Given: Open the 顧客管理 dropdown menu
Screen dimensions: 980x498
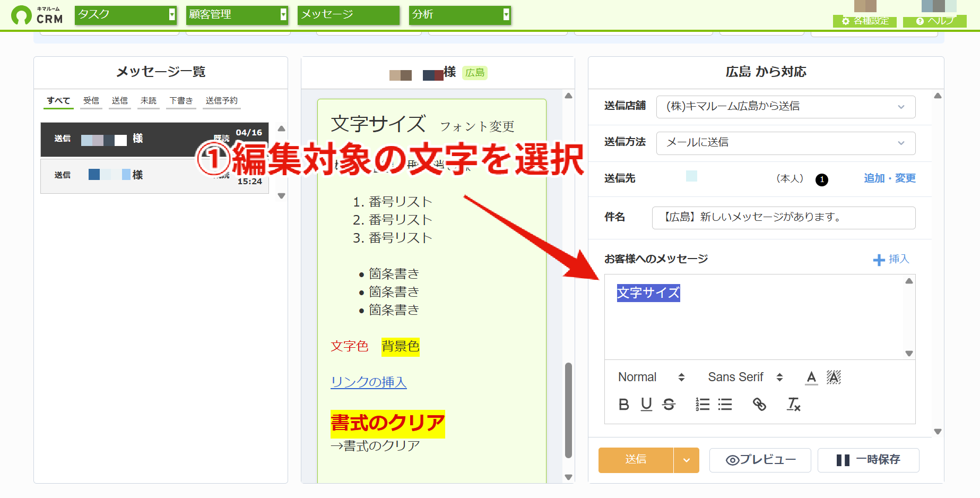Looking at the screenshot, I should (237, 15).
